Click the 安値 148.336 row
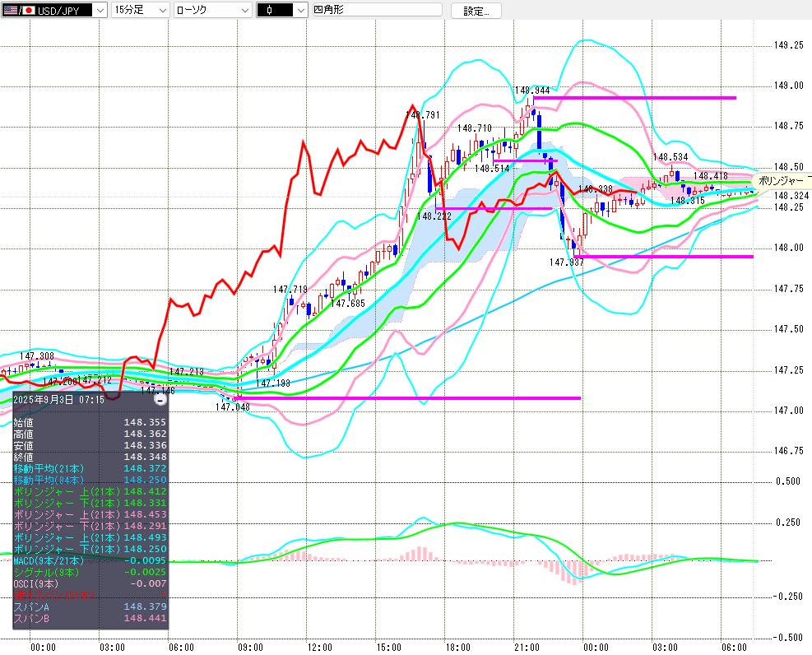This screenshot has height=655, width=812. [x=90, y=445]
